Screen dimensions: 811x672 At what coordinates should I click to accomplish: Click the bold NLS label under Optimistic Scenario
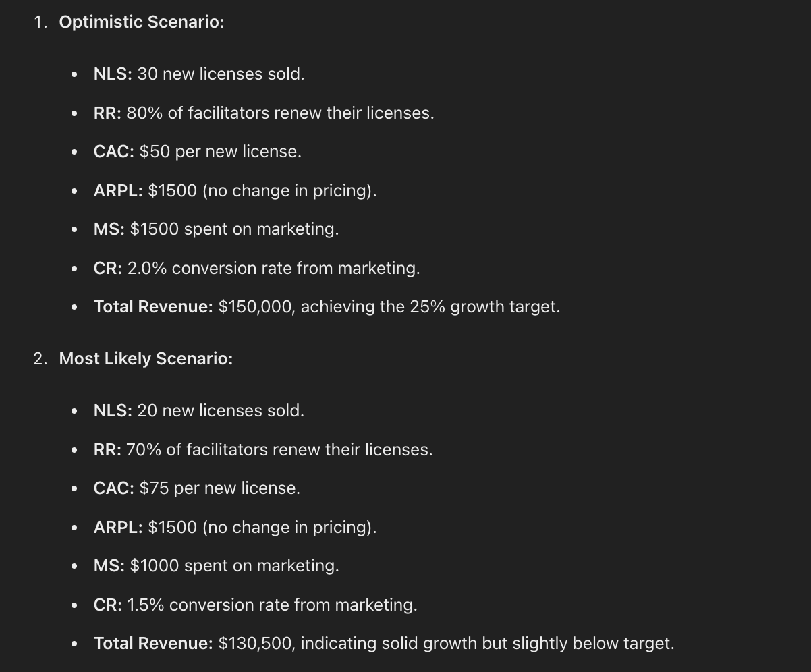click(x=113, y=74)
